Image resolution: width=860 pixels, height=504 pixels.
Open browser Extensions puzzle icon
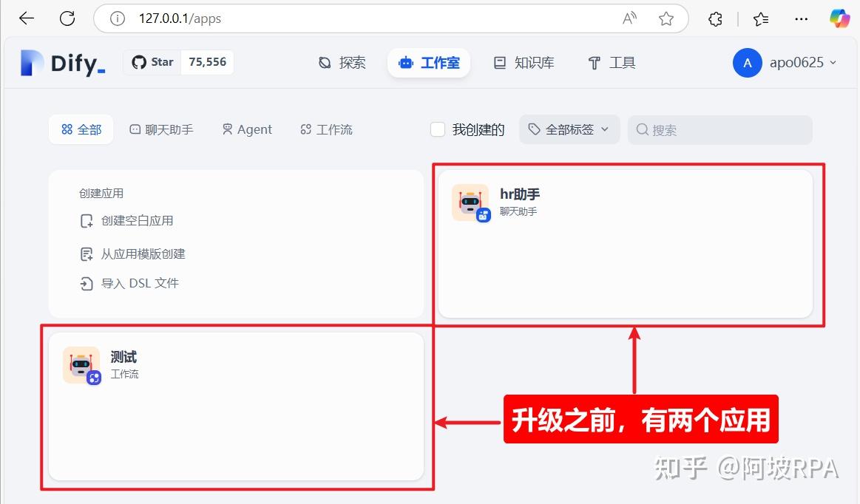715,19
